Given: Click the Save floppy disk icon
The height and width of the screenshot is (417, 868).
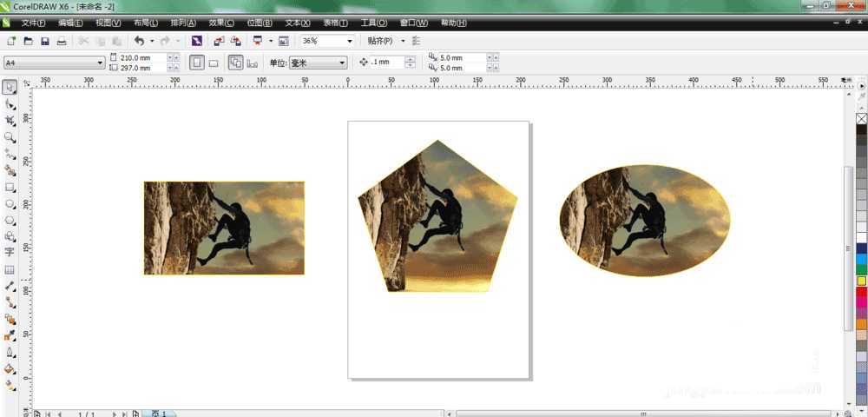Looking at the screenshot, I should (x=44, y=41).
